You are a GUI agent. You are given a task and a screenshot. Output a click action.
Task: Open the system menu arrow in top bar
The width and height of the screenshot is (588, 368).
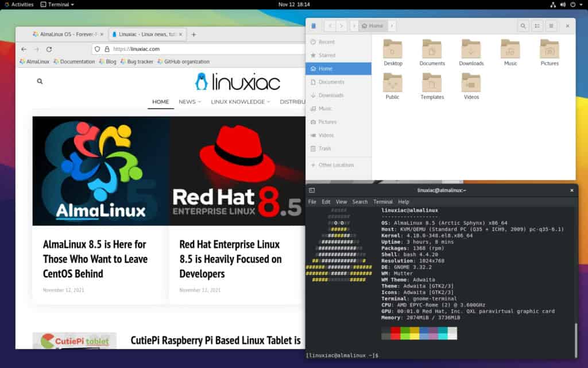tap(581, 5)
